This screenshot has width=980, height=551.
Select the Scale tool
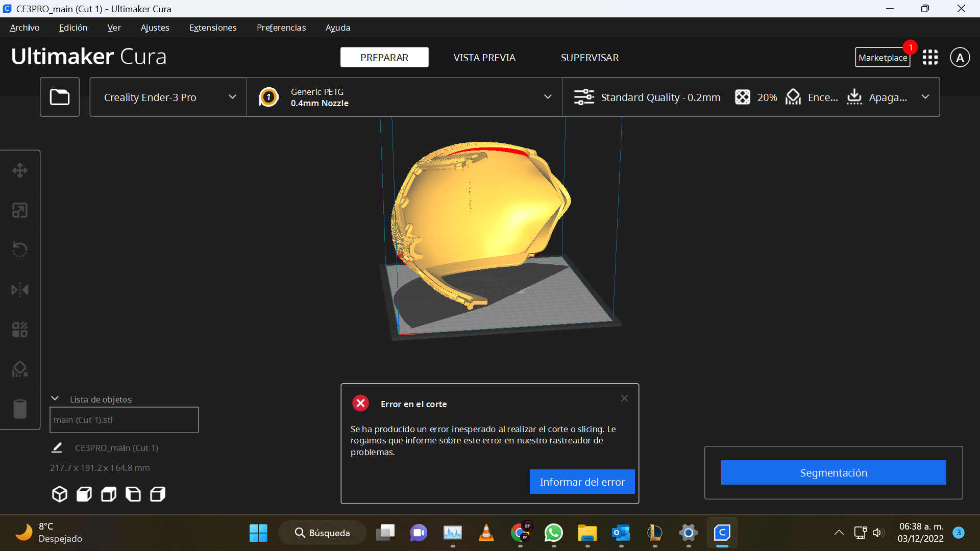[20, 210]
